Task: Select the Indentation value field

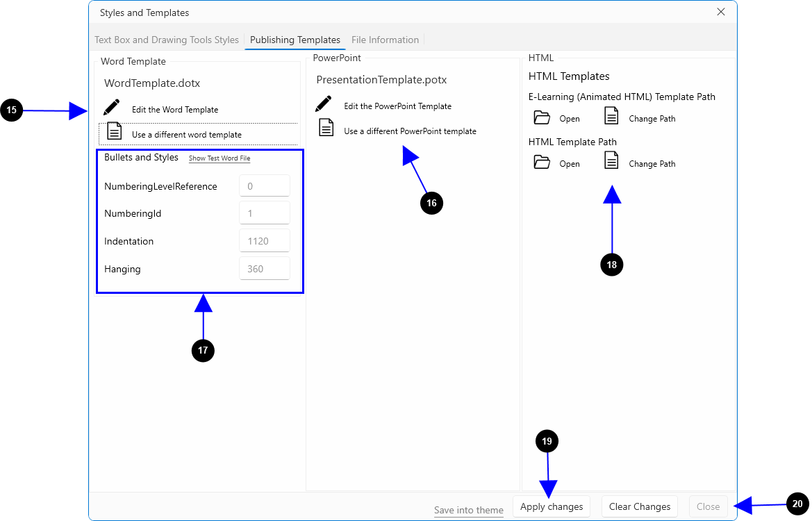Action: click(265, 241)
